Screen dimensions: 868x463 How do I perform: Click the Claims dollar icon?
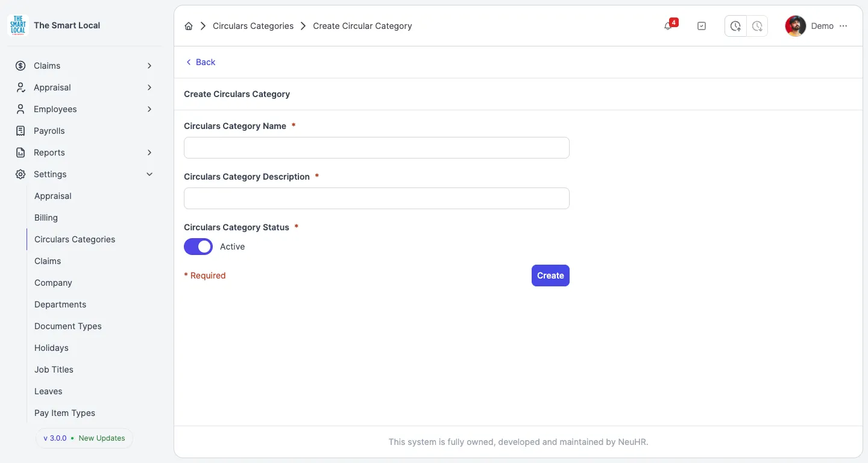tap(20, 66)
